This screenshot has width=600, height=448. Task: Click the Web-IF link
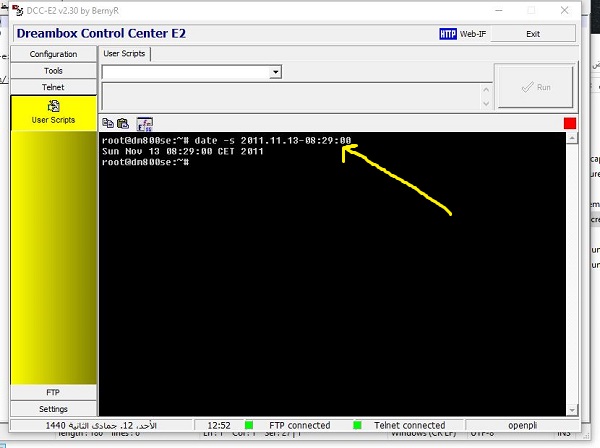pyautogui.click(x=473, y=34)
